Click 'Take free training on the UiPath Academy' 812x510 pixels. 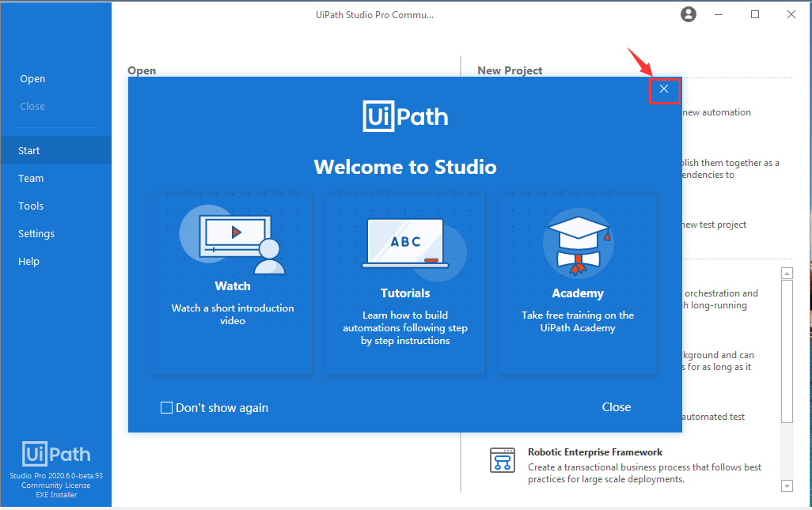(x=578, y=321)
